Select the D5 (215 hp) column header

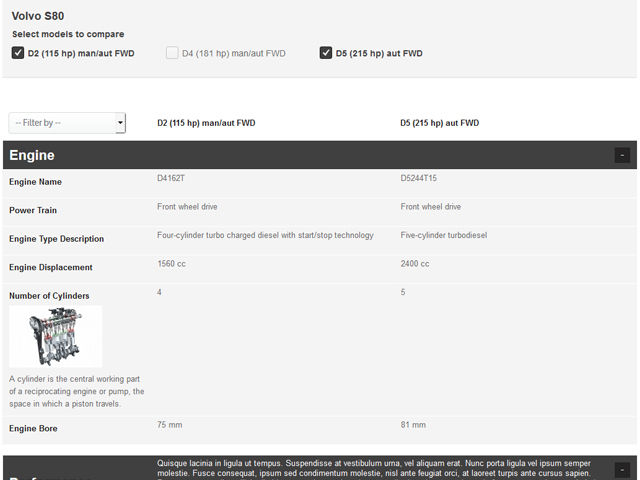[x=440, y=123]
